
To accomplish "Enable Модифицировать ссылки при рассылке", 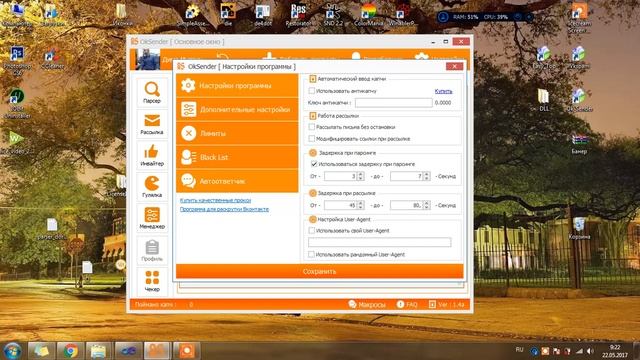I will tap(311, 139).
